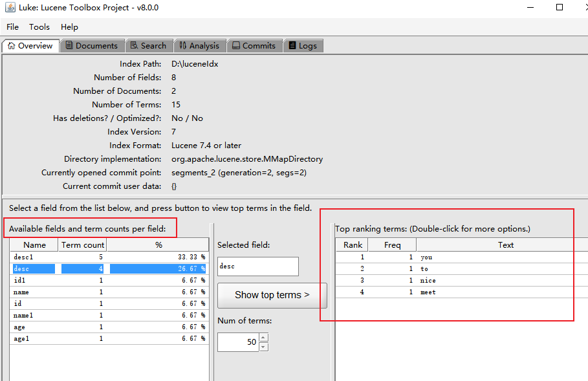Switch to the Documents tab
The height and width of the screenshot is (381, 588).
point(93,46)
